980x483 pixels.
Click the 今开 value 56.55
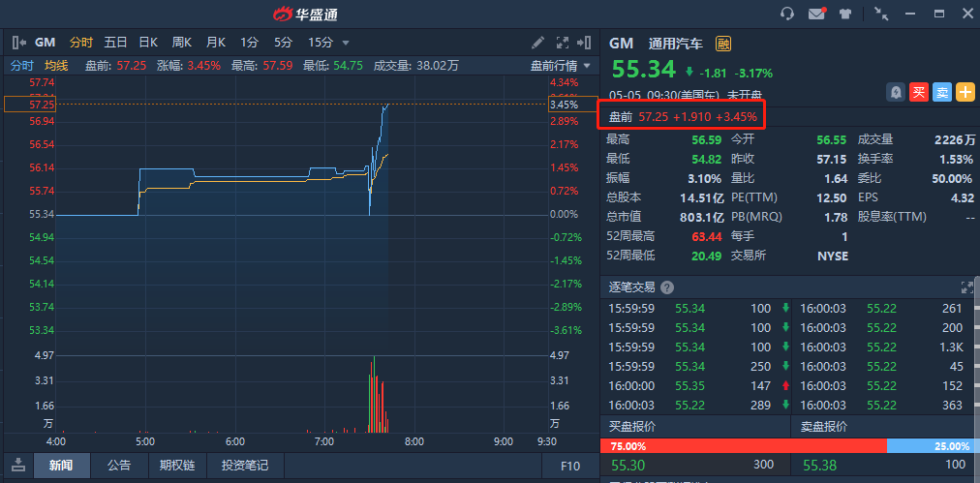tap(832, 140)
